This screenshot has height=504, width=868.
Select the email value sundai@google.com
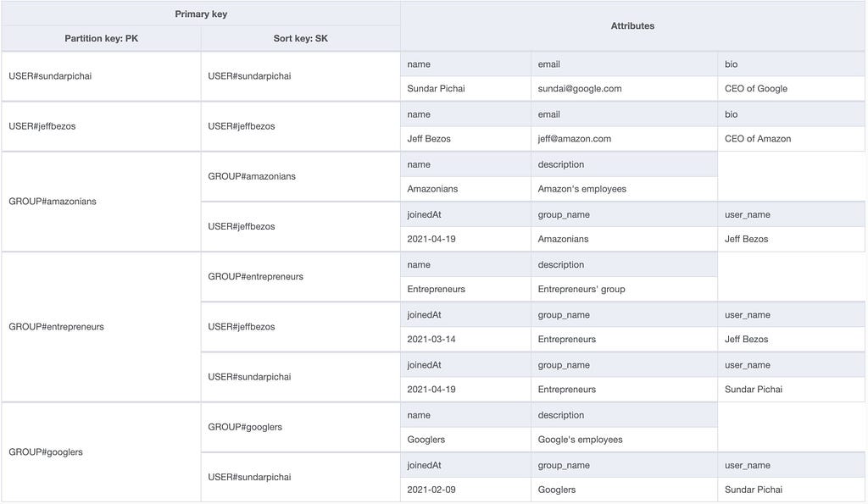coord(625,89)
